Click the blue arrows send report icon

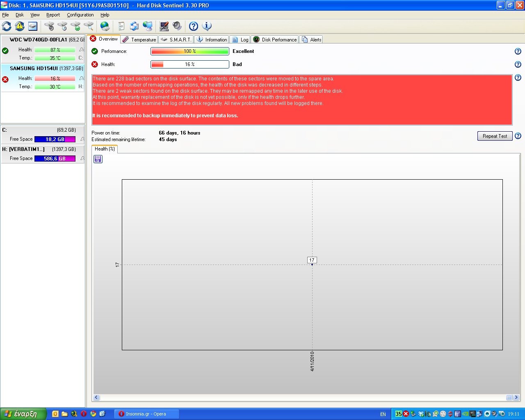(x=135, y=26)
